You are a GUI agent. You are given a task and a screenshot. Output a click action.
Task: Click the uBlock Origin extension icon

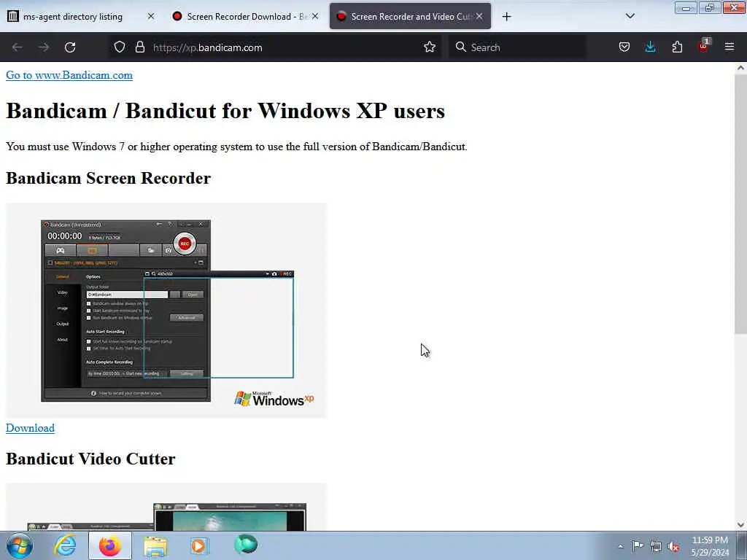pyautogui.click(x=704, y=46)
